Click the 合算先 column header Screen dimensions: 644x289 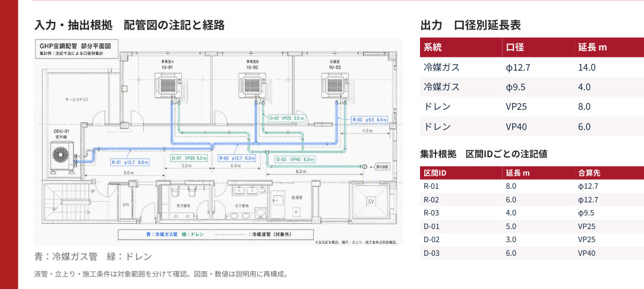pos(589,173)
